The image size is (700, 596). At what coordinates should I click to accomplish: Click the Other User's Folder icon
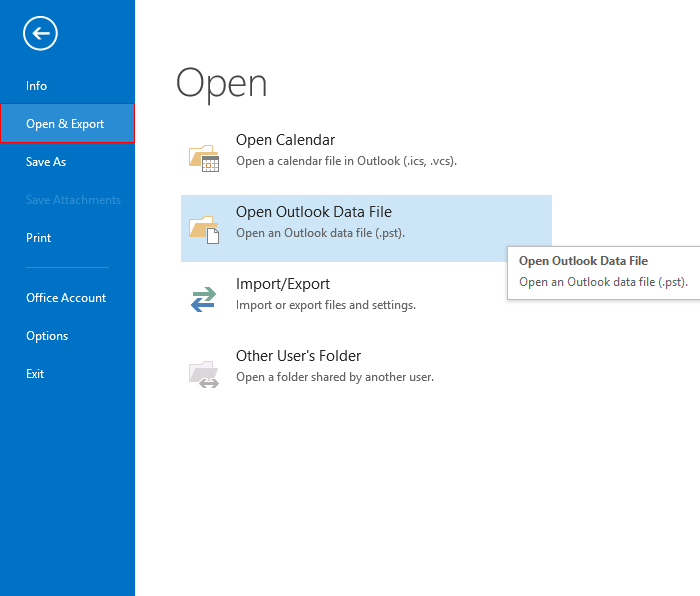pyautogui.click(x=204, y=374)
